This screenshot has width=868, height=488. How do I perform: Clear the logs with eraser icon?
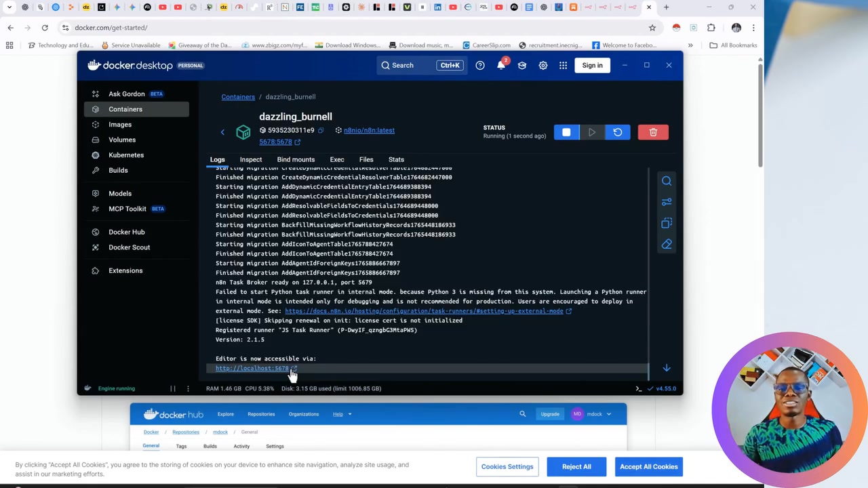click(x=667, y=244)
